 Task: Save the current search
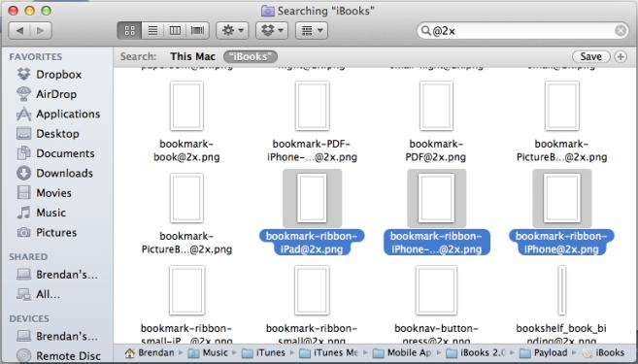(x=590, y=56)
